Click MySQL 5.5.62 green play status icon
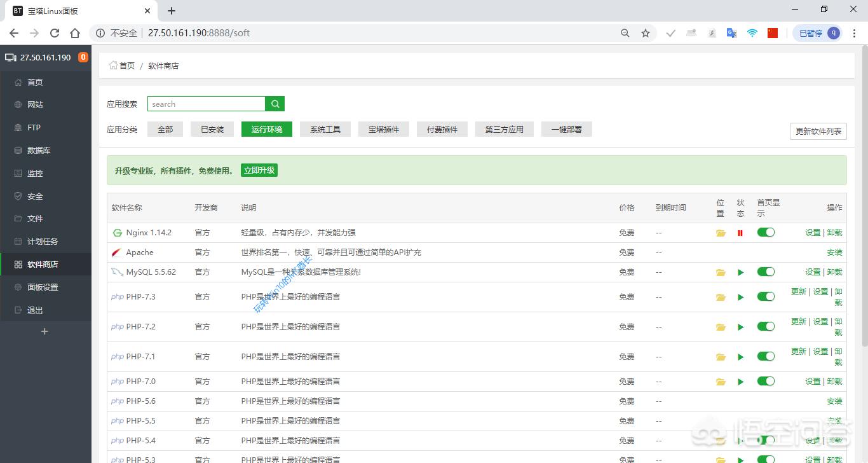Screen dimensions: 868x463 [740, 273]
